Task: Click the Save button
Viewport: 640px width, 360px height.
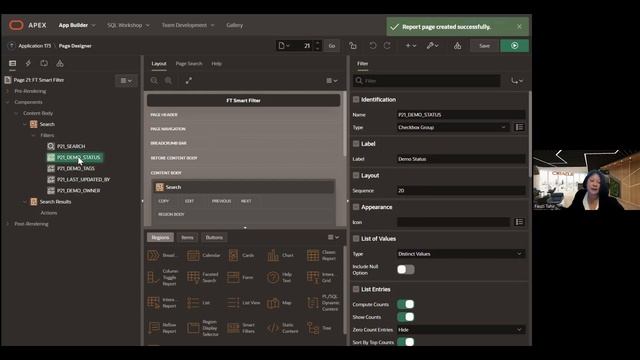Action: click(x=484, y=46)
